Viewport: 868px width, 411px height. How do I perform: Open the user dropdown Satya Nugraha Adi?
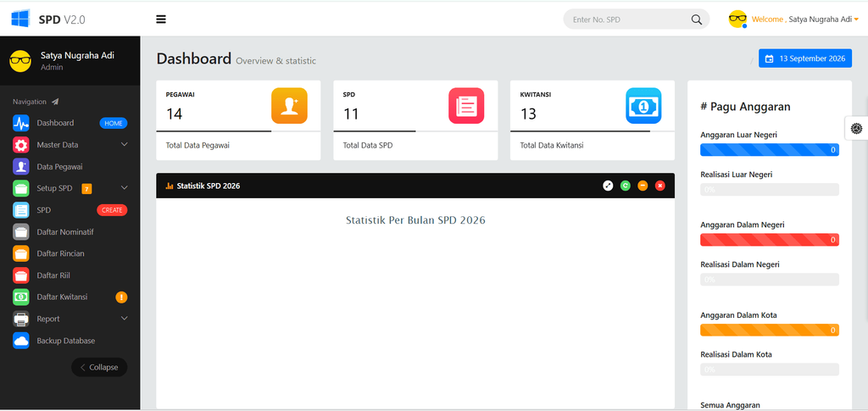pos(793,19)
